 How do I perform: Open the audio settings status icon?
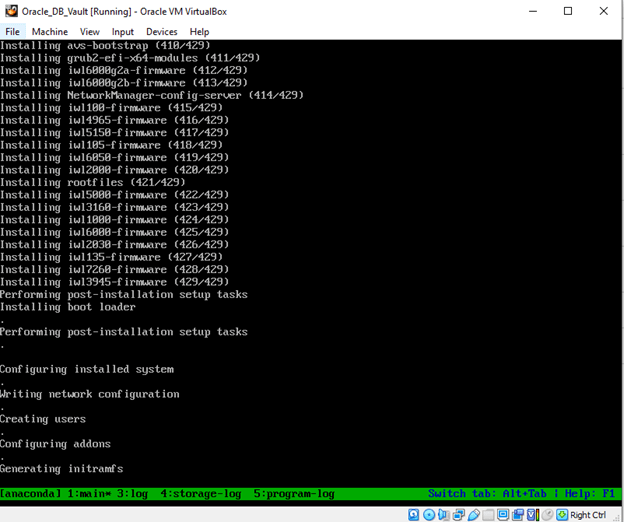coord(444,515)
